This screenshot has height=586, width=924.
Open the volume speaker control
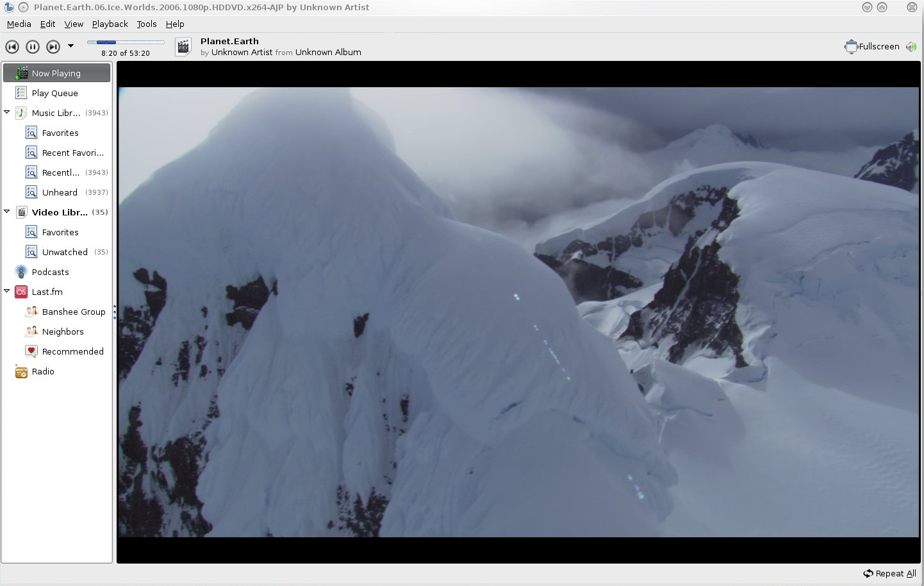[x=911, y=47]
